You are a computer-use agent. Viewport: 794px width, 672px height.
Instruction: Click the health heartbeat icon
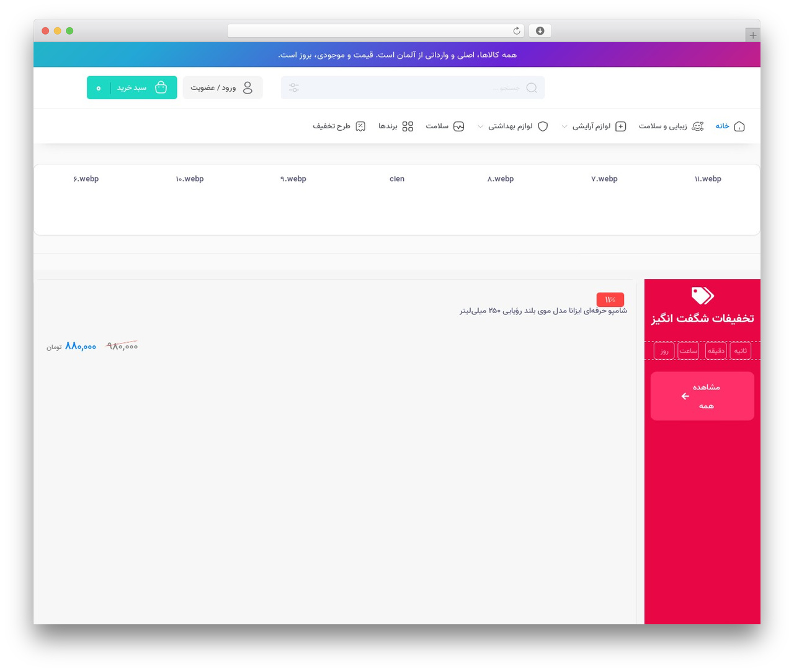(x=459, y=126)
